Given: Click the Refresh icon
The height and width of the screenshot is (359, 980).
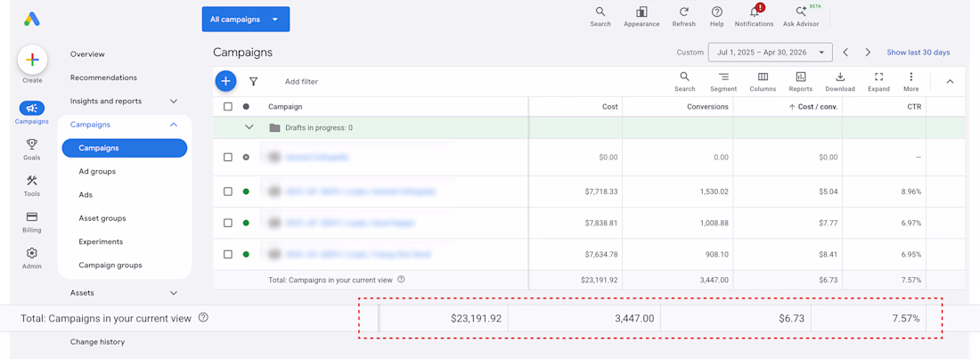Looking at the screenshot, I should point(683,12).
